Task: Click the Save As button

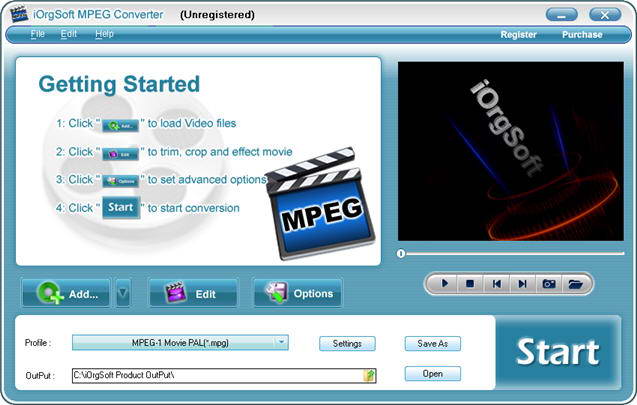Action: point(433,344)
